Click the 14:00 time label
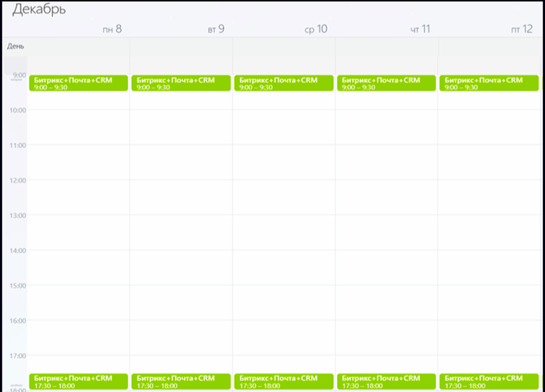The height and width of the screenshot is (392, 545). point(18,251)
